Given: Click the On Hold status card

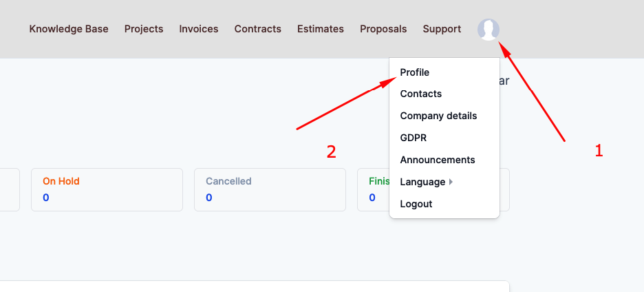Looking at the screenshot, I should [107, 189].
